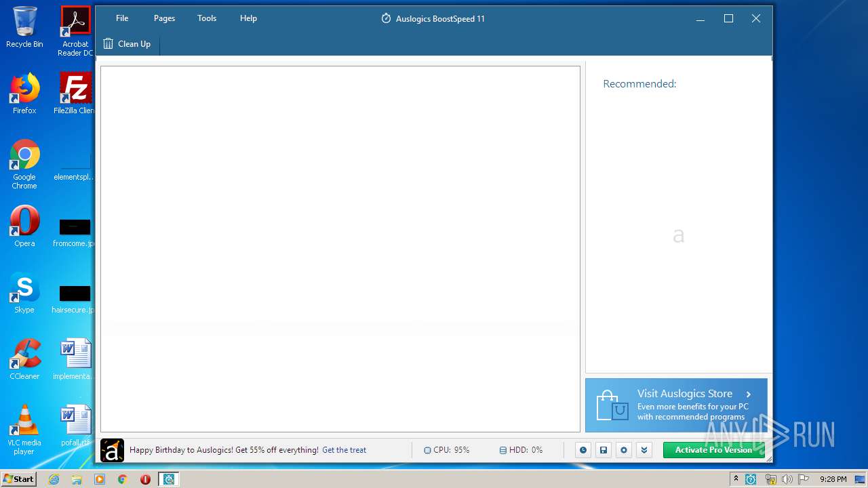Open Google Chrome desktop shortcut
This screenshot has width=868, height=488.
point(24,165)
